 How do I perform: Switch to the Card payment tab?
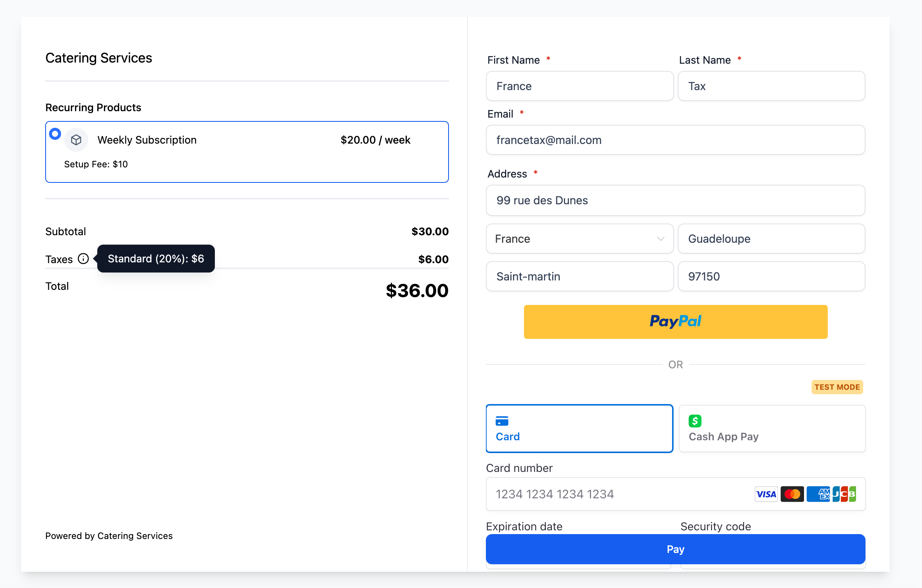coord(579,428)
